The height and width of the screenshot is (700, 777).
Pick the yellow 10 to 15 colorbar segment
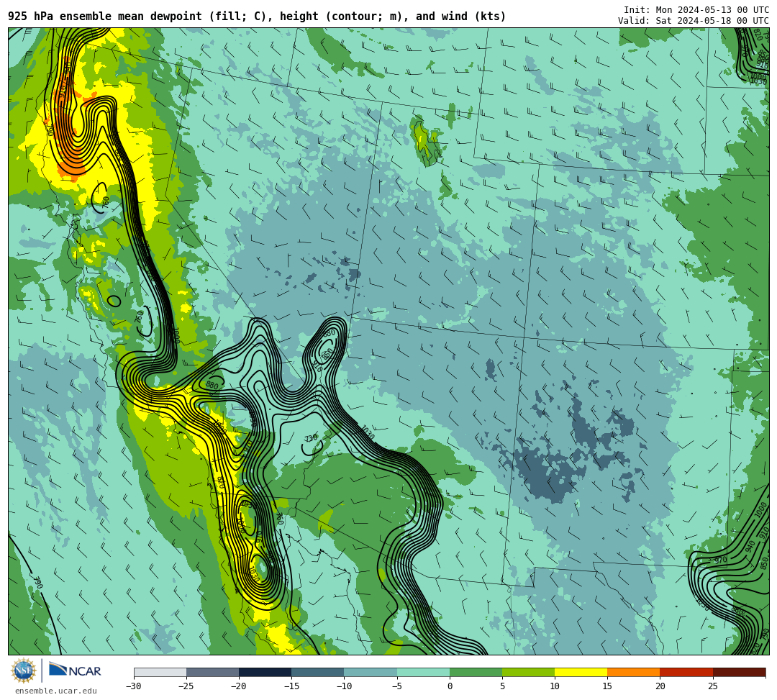click(581, 672)
